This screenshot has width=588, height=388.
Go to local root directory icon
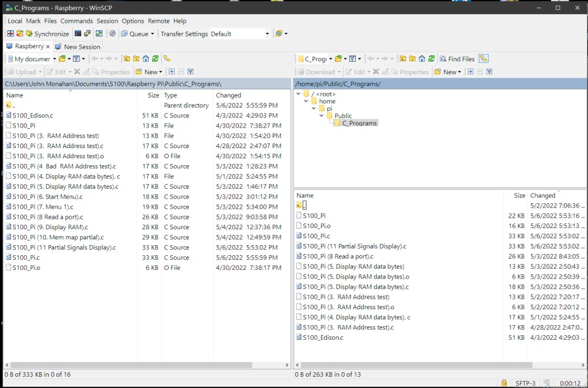click(x=136, y=59)
